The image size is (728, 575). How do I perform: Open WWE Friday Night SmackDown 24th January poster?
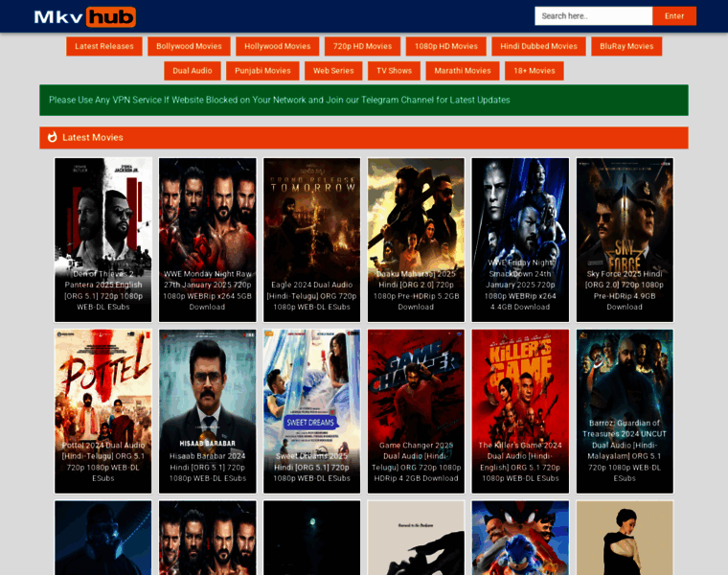[x=520, y=240]
